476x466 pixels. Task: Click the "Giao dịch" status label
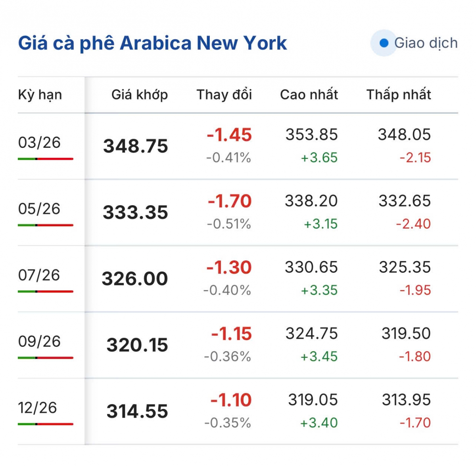[x=426, y=43]
